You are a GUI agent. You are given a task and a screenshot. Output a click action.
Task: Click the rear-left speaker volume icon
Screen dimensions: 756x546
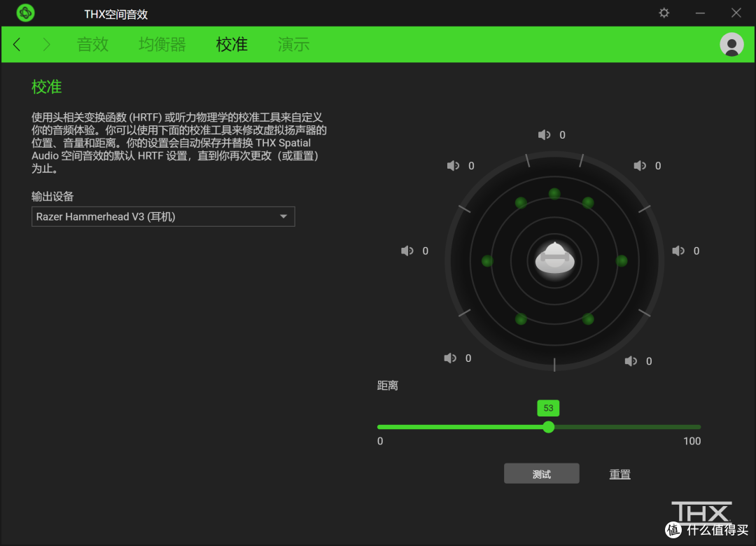click(x=450, y=358)
